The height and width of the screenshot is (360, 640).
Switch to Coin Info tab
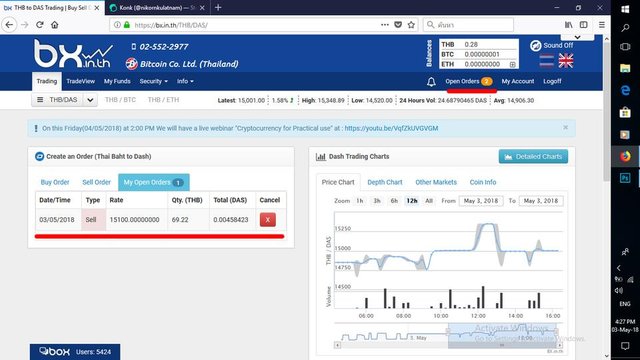pyautogui.click(x=483, y=182)
